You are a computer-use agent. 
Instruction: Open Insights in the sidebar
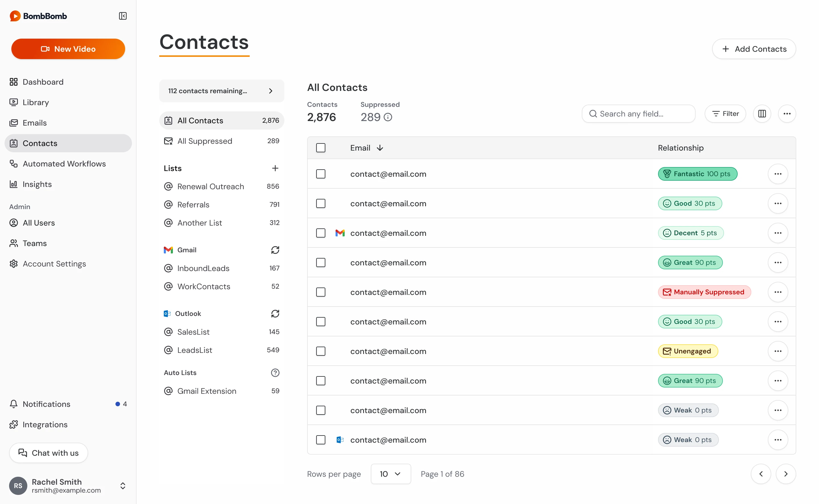click(x=68, y=184)
